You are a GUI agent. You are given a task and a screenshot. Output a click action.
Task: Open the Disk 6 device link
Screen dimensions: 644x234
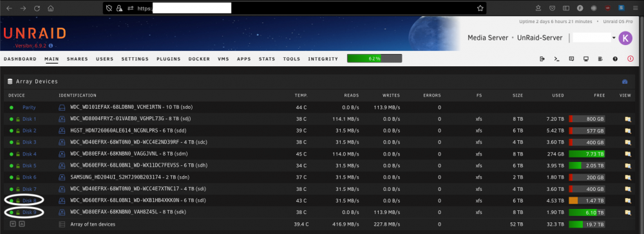pyautogui.click(x=29, y=177)
